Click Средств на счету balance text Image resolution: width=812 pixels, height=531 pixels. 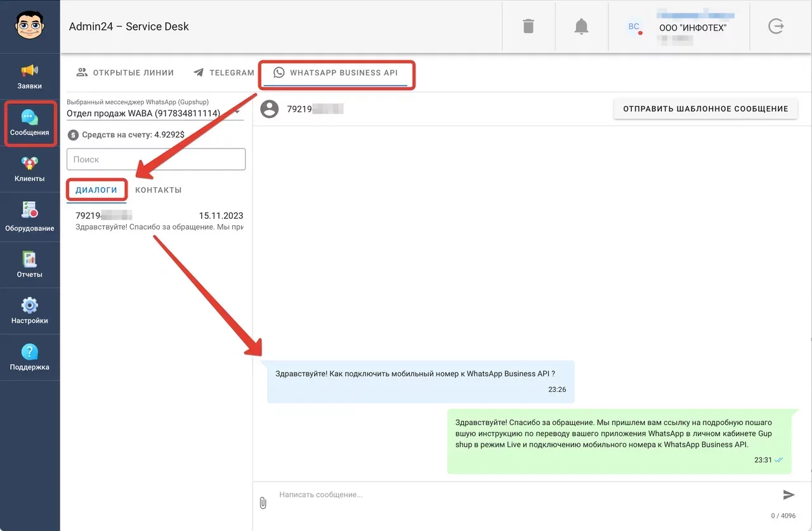click(134, 134)
